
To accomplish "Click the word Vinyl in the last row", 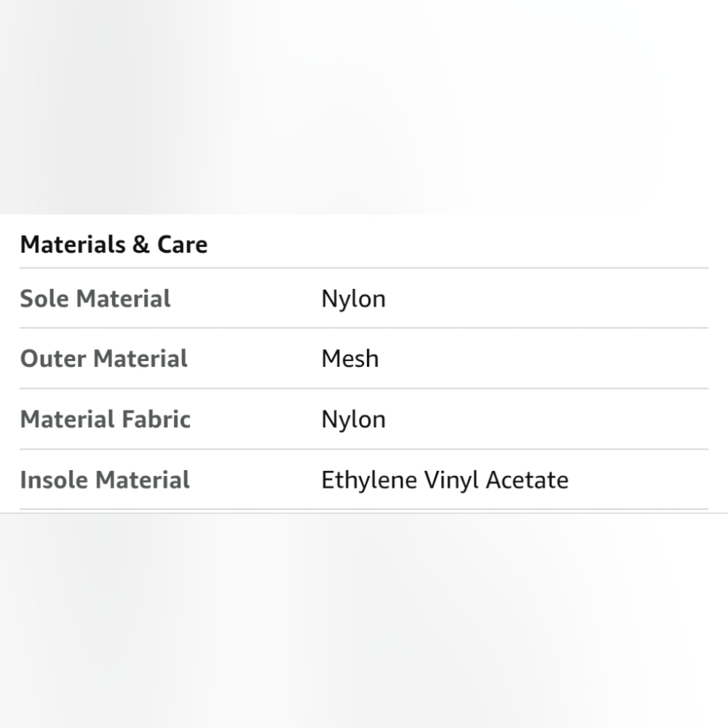I will [451, 481].
